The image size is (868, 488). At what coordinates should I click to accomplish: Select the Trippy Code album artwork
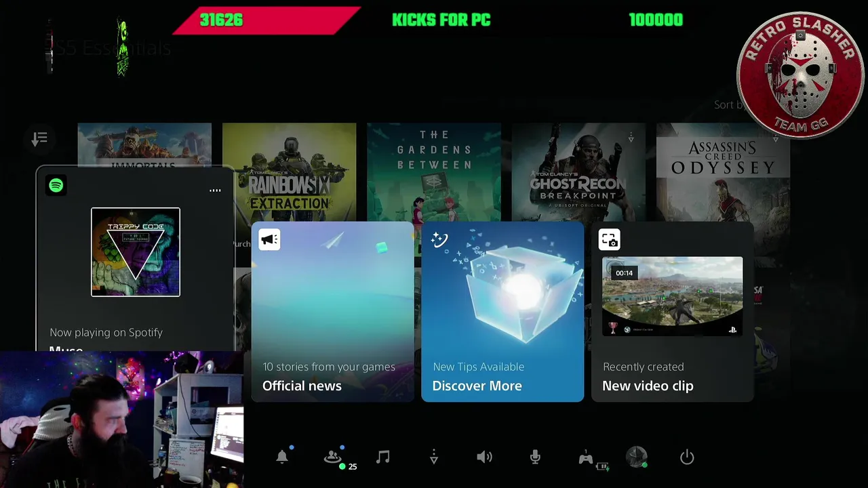click(136, 252)
